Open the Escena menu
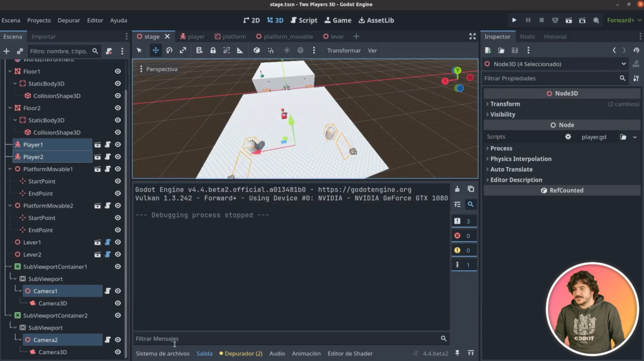The image size is (644, 361). click(11, 20)
